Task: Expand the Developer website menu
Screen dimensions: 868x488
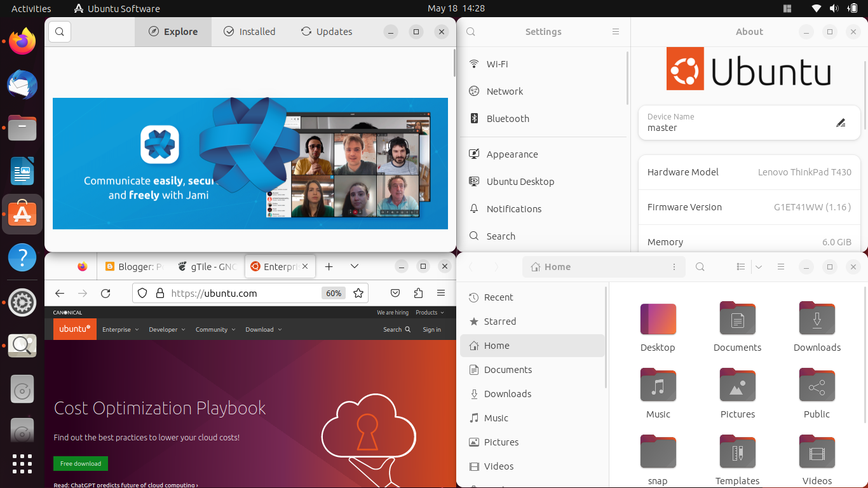Action: pyautogui.click(x=167, y=330)
